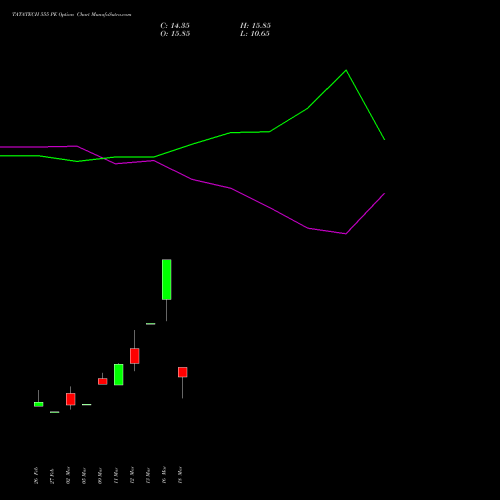Click the lowest point of the purple indicator line
Screen dimensions: 500x500
(346, 233)
